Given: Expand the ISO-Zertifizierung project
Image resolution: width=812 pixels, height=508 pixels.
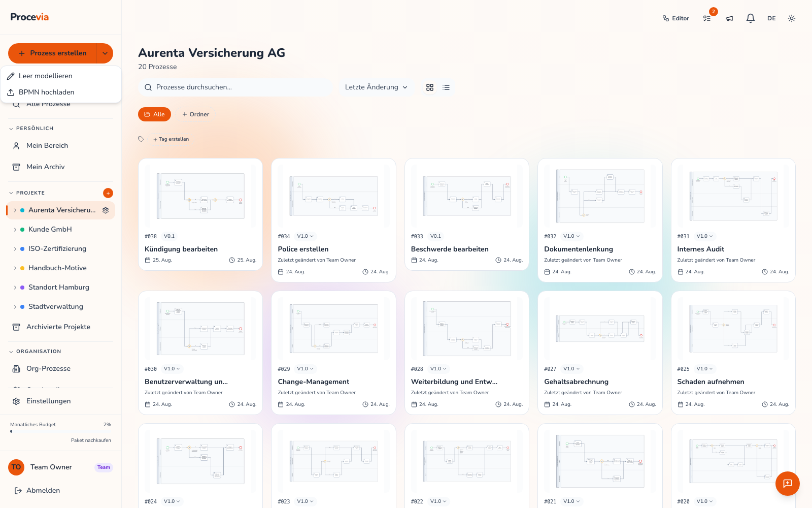Looking at the screenshot, I should 15,249.
